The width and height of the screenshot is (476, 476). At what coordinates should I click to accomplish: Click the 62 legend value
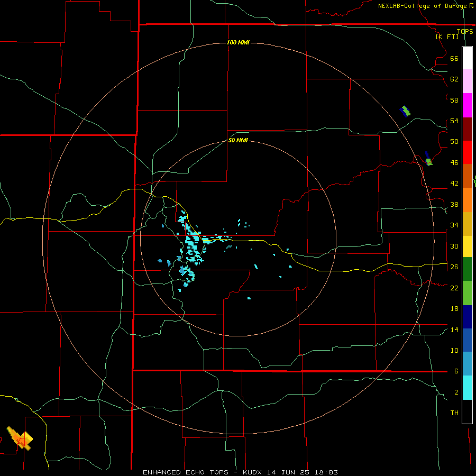click(454, 79)
